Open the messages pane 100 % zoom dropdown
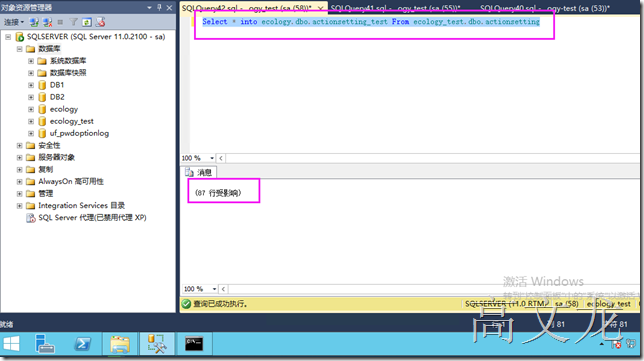This screenshot has height=361, width=644. click(x=214, y=289)
